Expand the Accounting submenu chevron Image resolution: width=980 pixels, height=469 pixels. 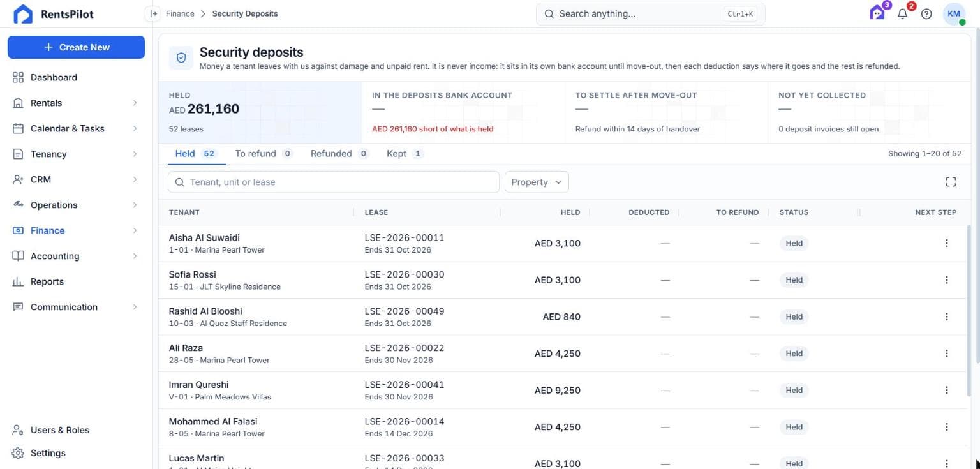pos(135,256)
